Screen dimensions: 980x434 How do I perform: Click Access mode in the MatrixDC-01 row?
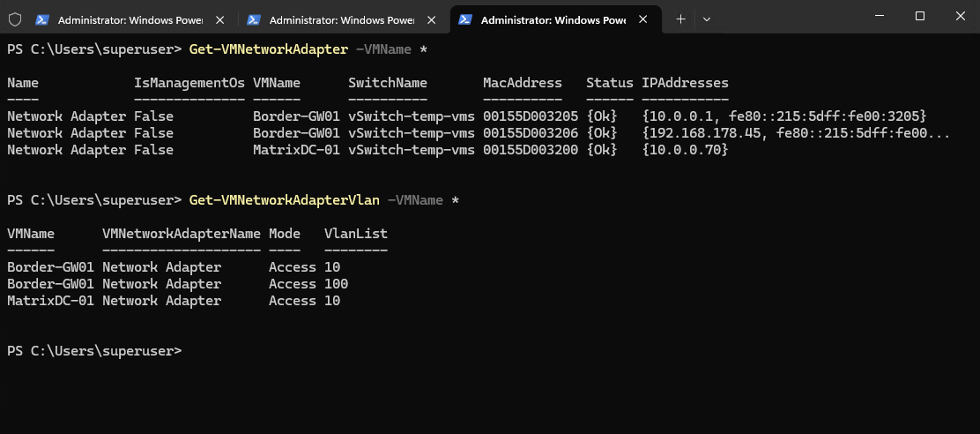pos(293,301)
